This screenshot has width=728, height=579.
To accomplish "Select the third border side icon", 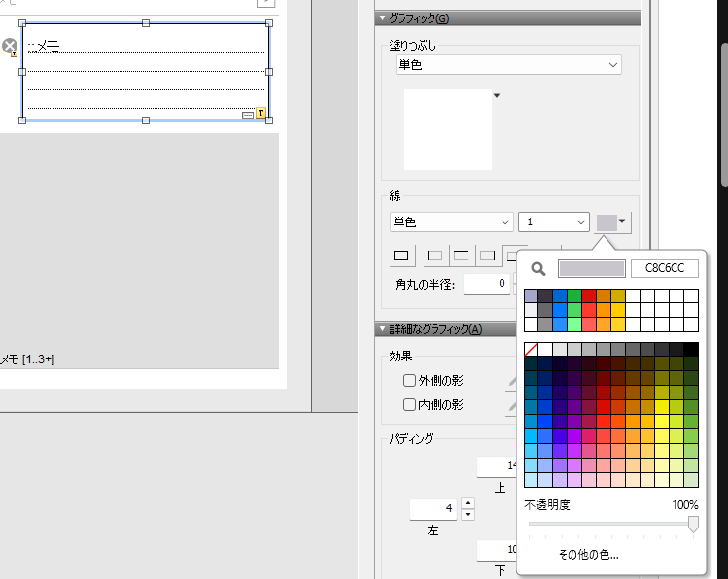I will click(486, 255).
